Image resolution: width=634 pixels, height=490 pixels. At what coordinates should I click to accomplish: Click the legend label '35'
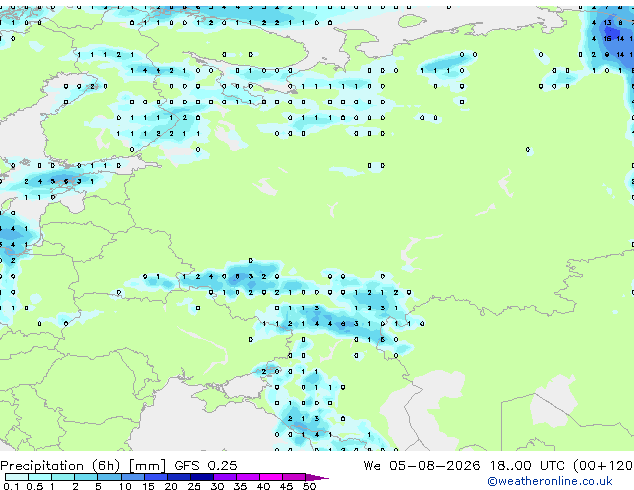[x=241, y=486]
